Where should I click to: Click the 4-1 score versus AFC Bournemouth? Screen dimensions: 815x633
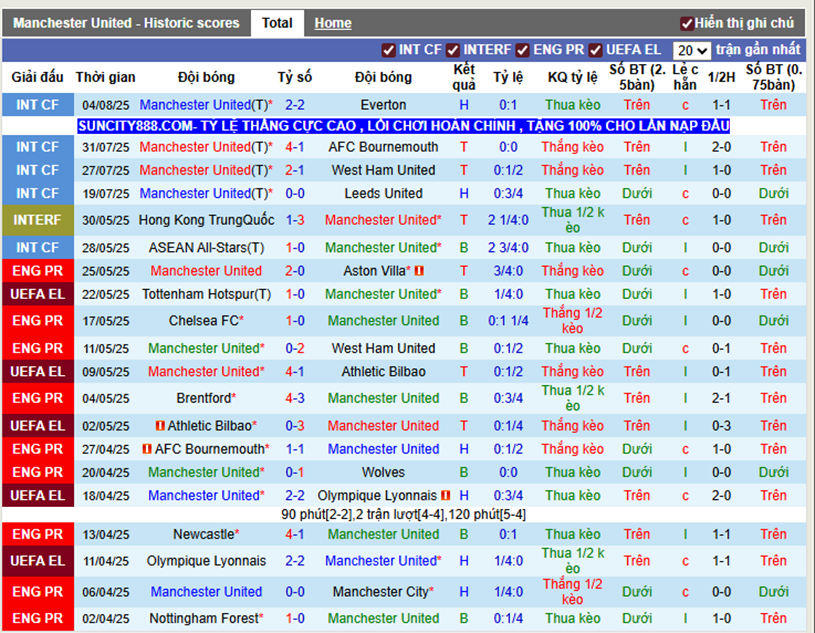[x=295, y=147]
